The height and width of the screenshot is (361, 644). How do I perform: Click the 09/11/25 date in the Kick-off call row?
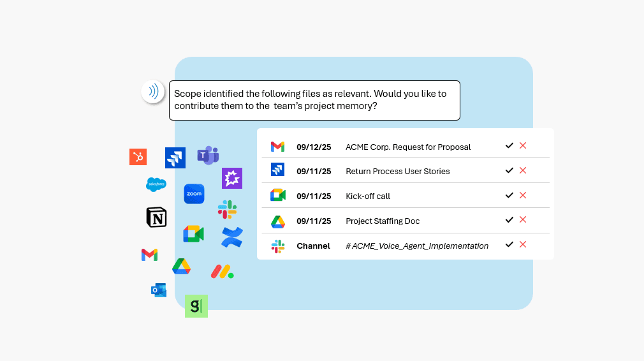tap(314, 196)
